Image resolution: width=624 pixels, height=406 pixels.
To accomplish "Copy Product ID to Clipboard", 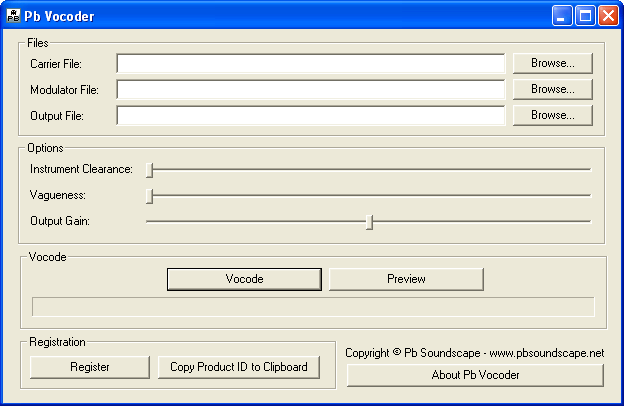I will click(x=239, y=367).
